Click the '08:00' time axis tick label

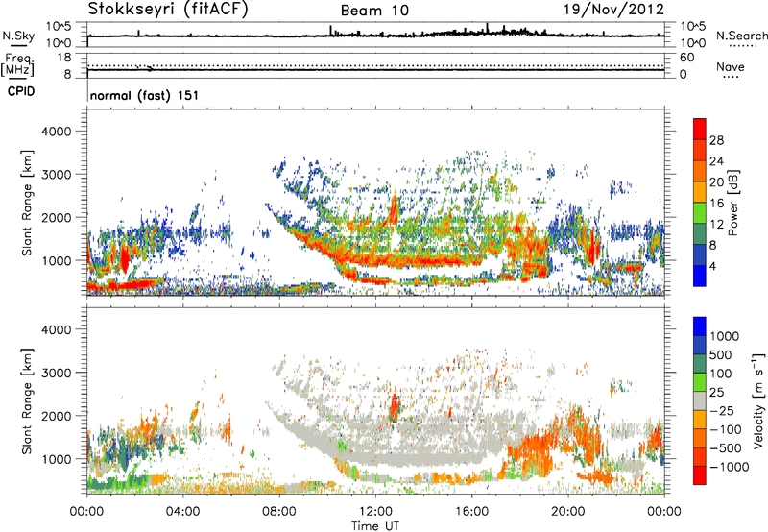tap(279, 512)
